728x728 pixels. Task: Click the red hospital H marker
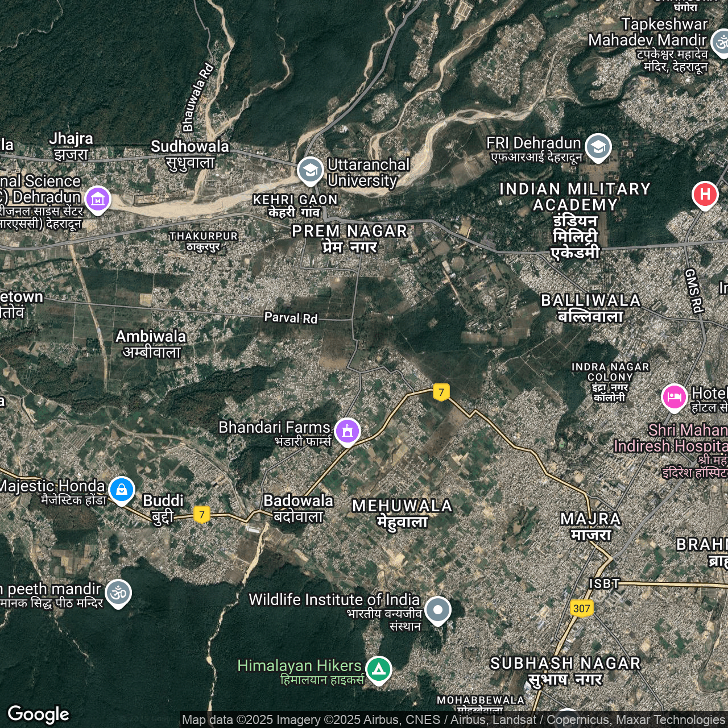click(705, 195)
